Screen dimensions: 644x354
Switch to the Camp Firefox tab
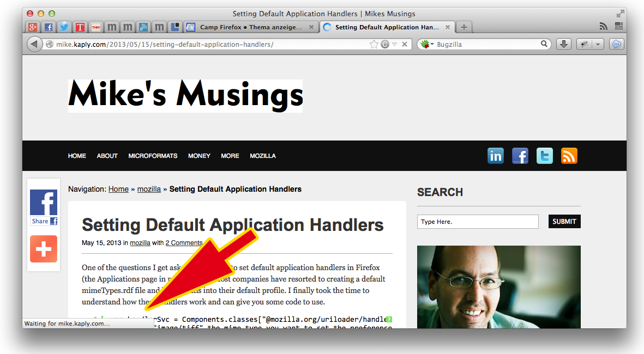tap(250, 27)
